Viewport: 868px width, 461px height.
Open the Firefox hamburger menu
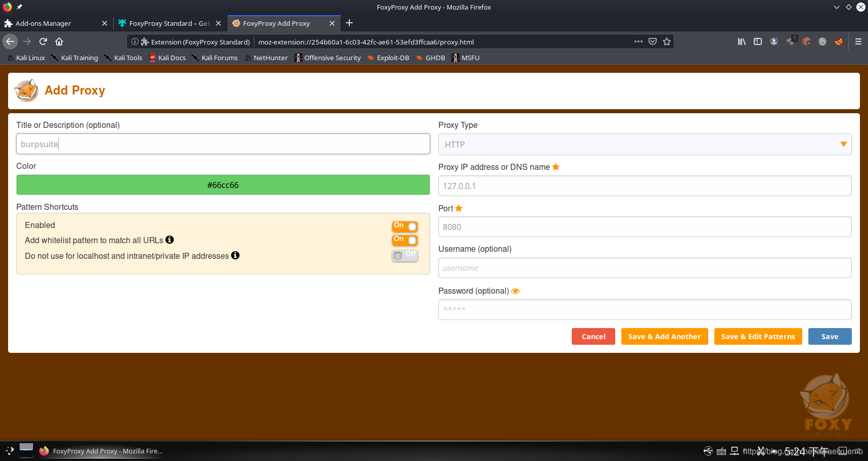coord(858,41)
